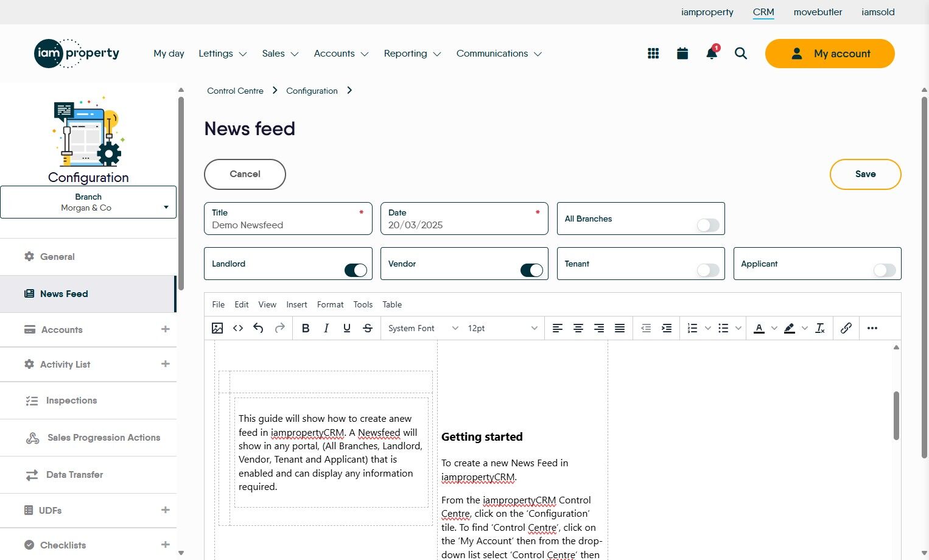Expand the Lettings menu
The width and height of the screenshot is (929, 560).
pyautogui.click(x=223, y=54)
